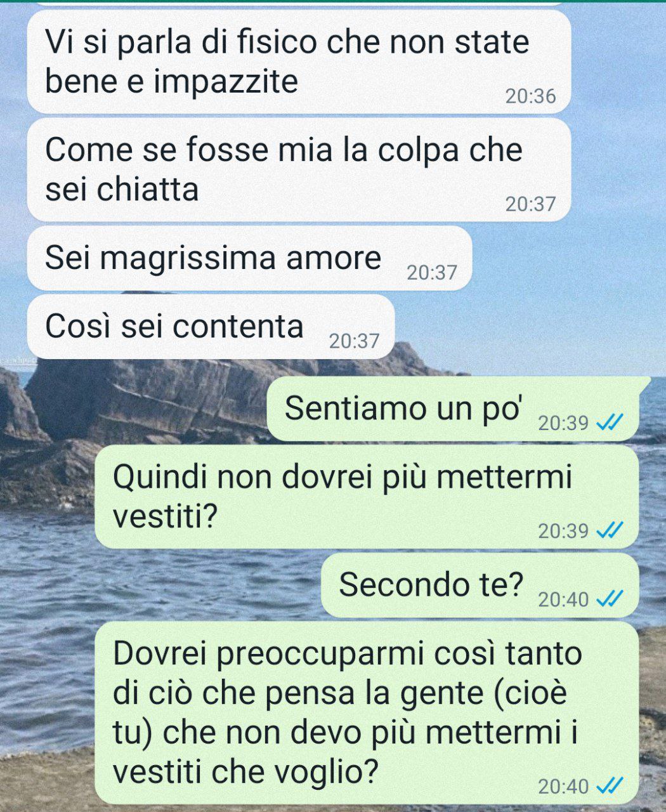Tap the 20:37 timestamp under "sei chiatta"
The image size is (666, 812).
click(530, 204)
